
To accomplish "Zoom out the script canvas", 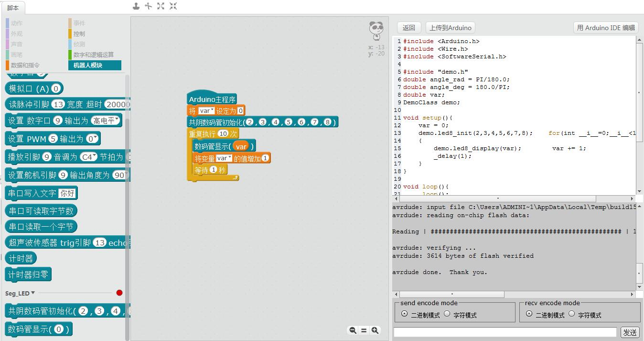I will pyautogui.click(x=353, y=330).
